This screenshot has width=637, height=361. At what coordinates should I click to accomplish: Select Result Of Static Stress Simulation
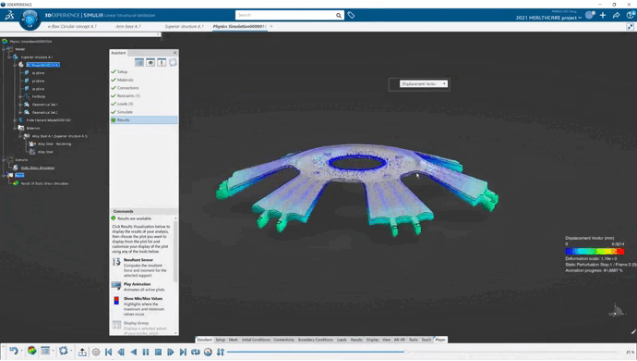[x=44, y=184]
